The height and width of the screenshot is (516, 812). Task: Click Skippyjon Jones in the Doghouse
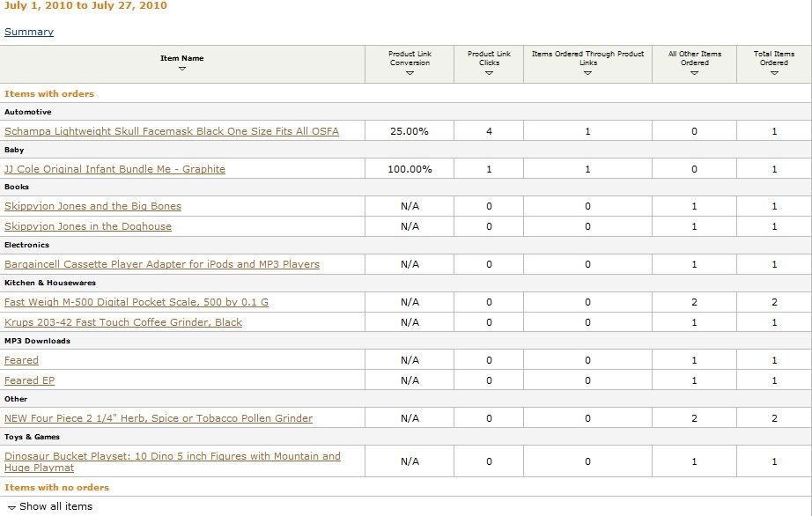[88, 226]
